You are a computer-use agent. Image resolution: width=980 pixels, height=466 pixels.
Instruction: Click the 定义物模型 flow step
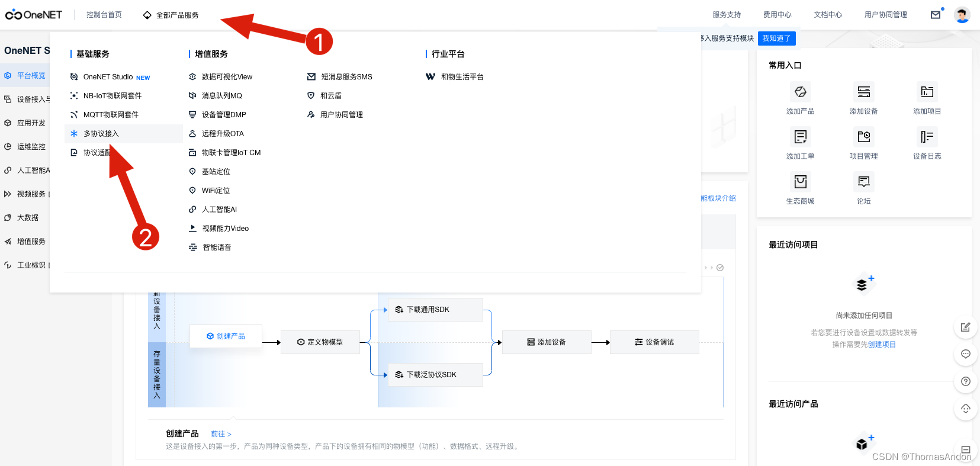320,342
